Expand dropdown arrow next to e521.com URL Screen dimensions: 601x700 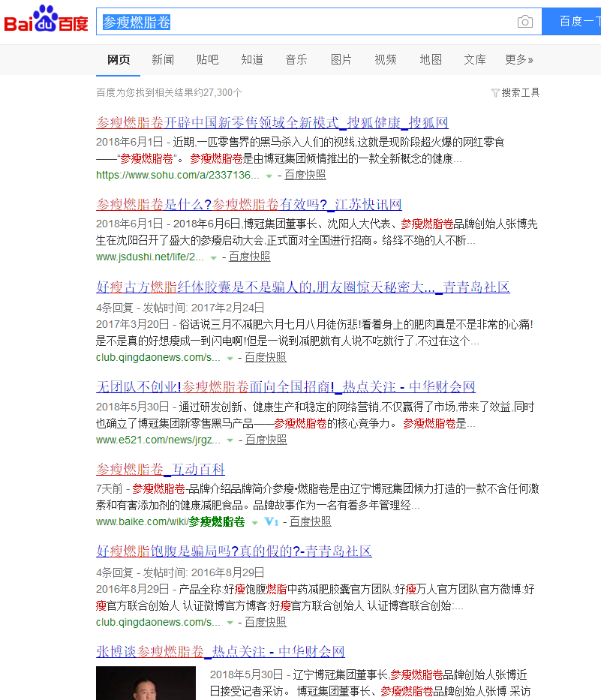(x=230, y=440)
